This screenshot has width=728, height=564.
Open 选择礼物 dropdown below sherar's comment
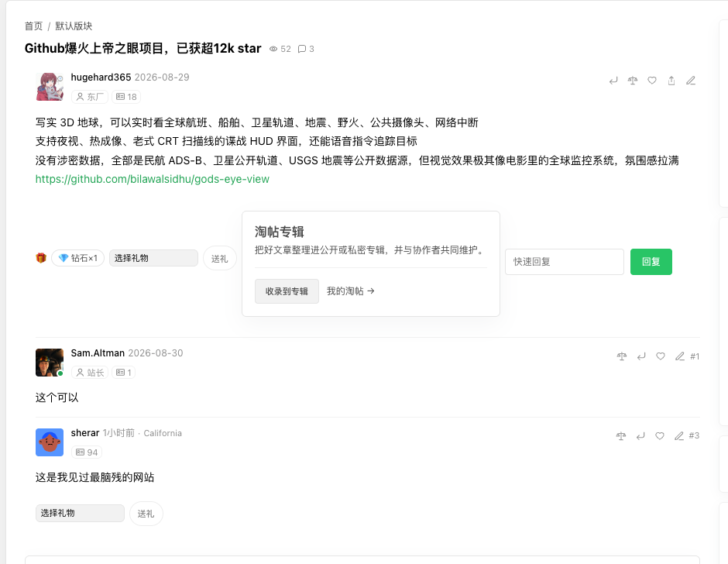point(80,513)
